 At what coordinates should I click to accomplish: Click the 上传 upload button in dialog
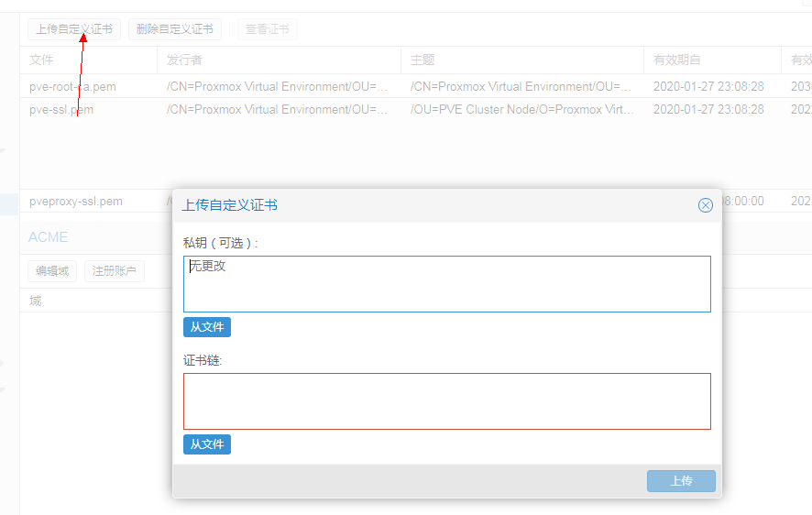pos(681,481)
